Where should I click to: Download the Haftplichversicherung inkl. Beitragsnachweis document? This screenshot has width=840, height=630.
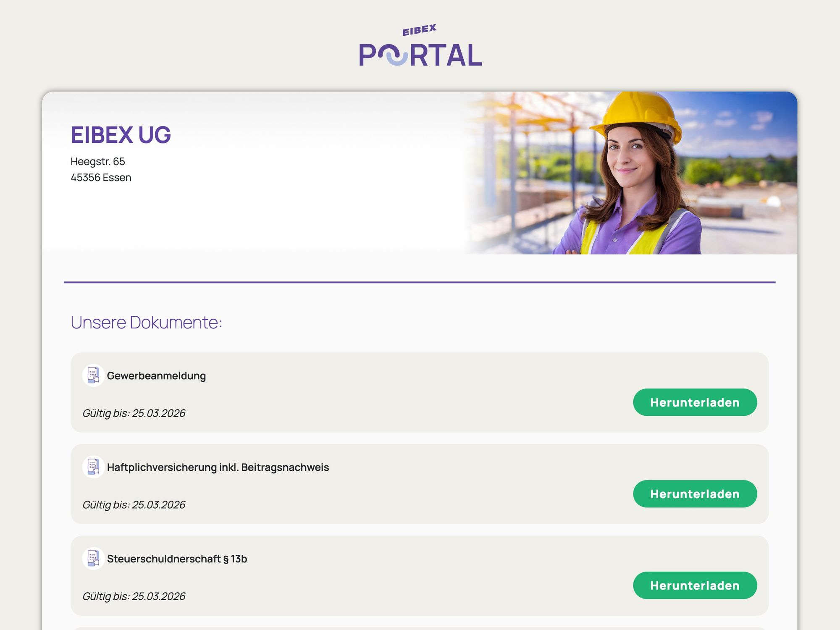point(695,494)
